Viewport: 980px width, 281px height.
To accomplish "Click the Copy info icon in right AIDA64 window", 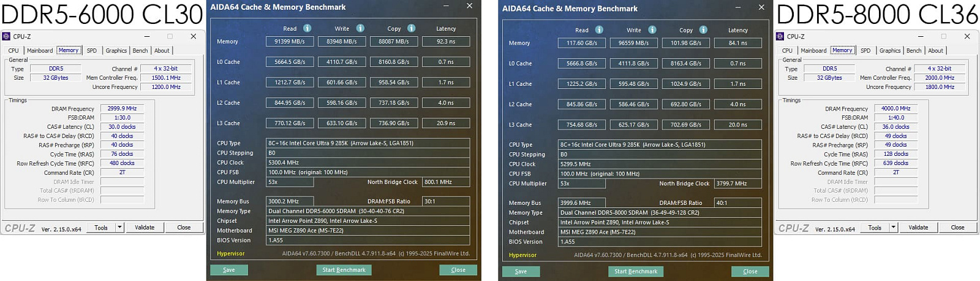I will click(x=703, y=29).
